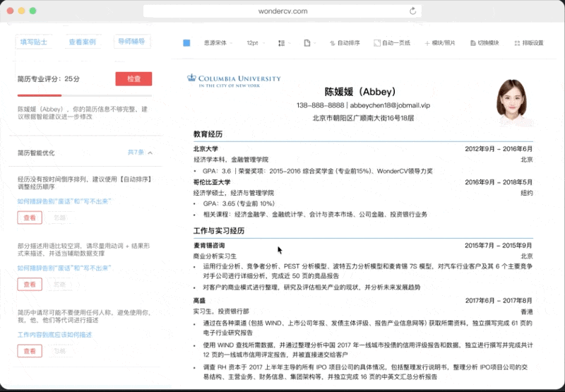Click the 自动排序 sort icon

coord(332,43)
